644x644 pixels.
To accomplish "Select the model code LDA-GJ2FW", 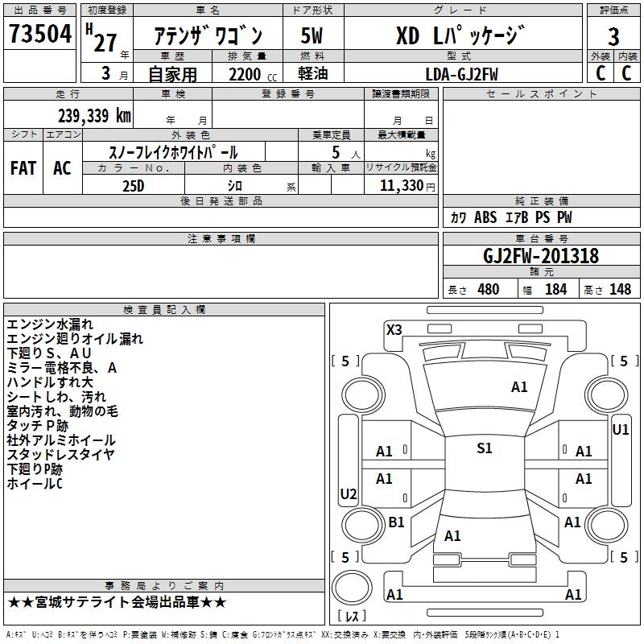I will pos(461,74).
